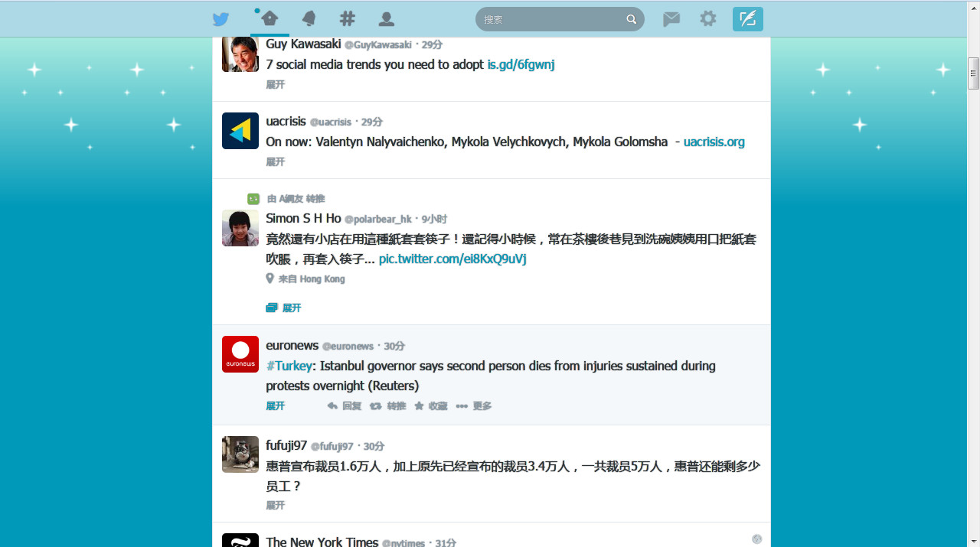Viewport: 980px width, 547px height.
Task: Open fufuji97 profile name
Action: coord(286,446)
